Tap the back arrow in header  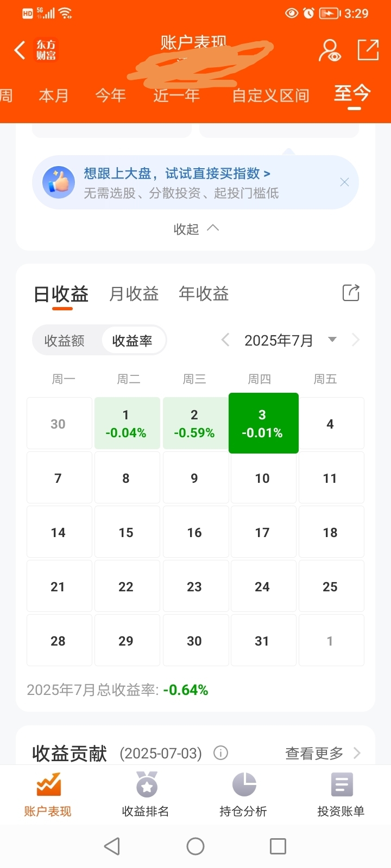pyautogui.click(x=20, y=50)
